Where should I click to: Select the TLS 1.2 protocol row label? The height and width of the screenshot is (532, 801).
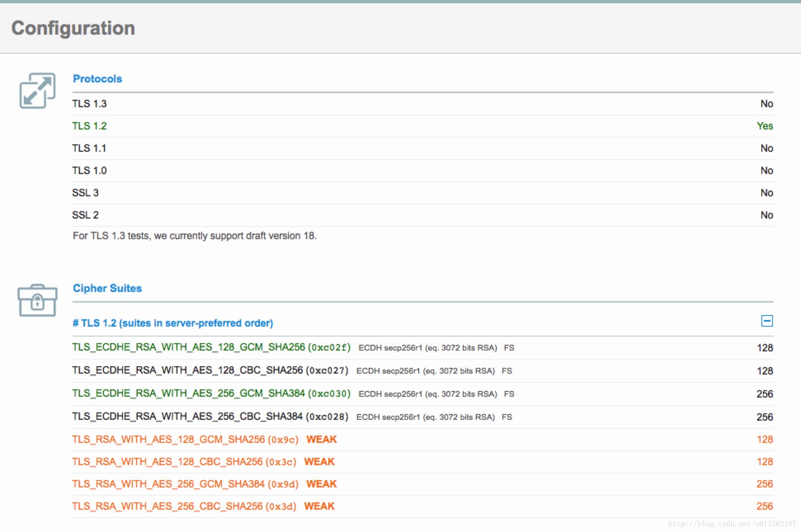coord(89,126)
